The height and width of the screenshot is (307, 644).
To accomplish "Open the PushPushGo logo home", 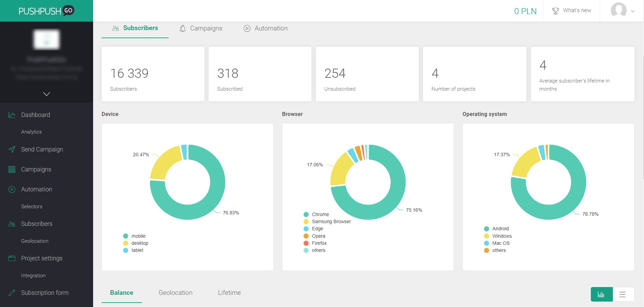I will pos(46,11).
